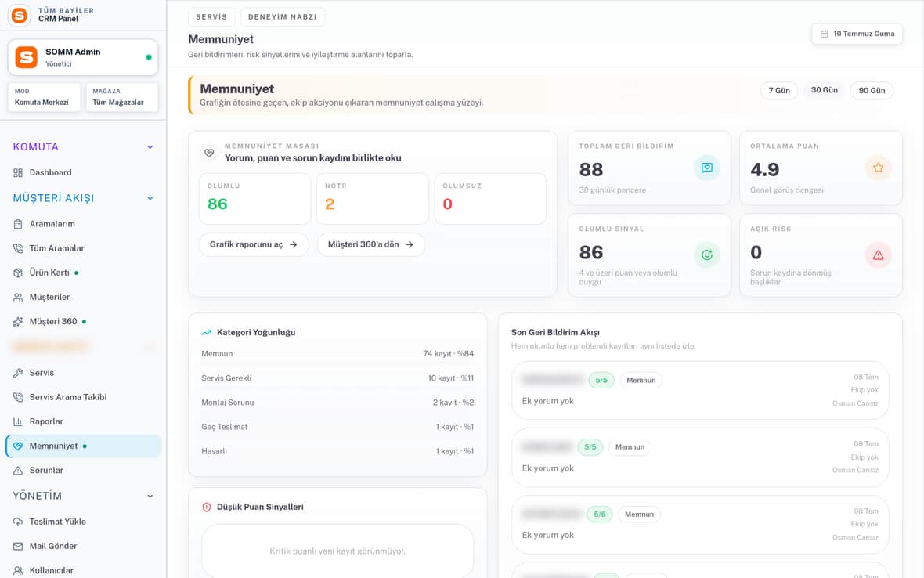Click the Montaj Sorunu category row

(x=337, y=403)
